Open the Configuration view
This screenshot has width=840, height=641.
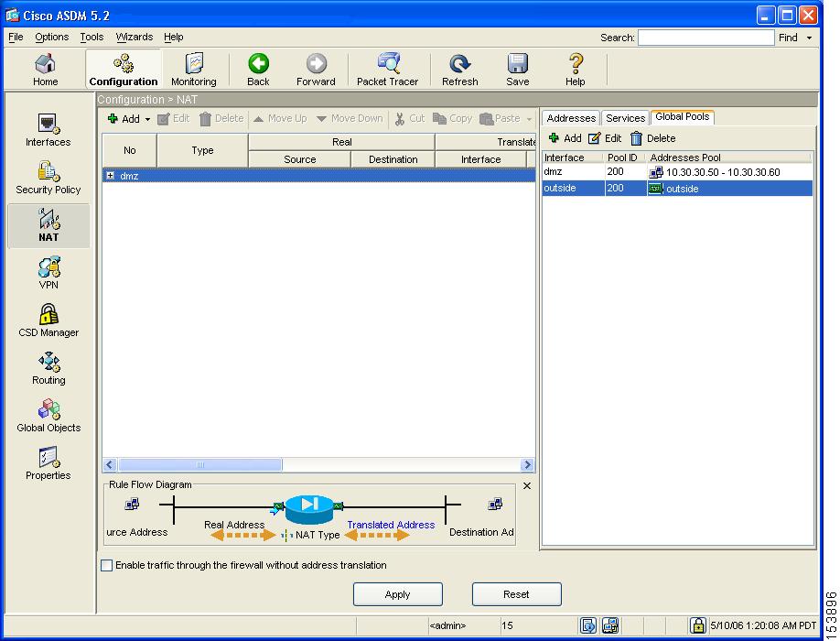124,70
